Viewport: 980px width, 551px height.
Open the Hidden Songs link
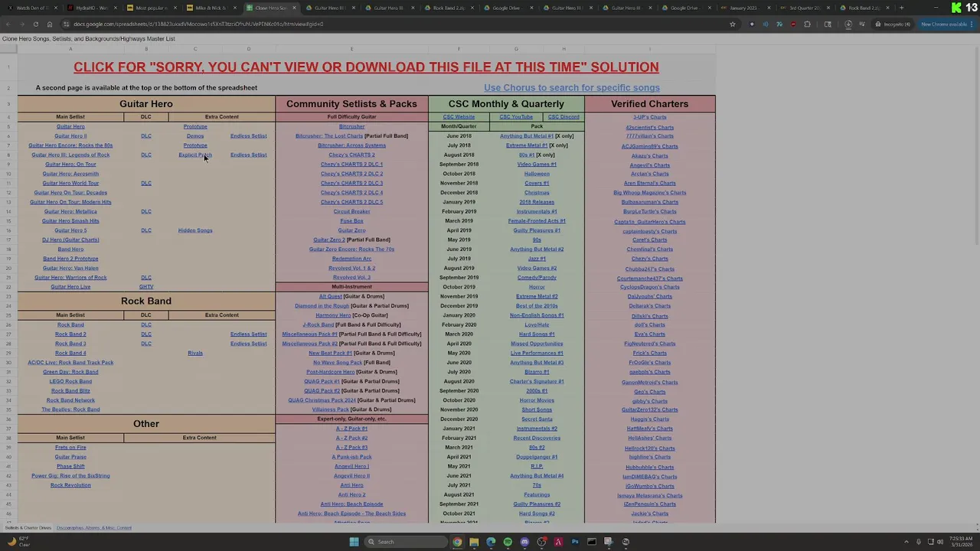point(195,230)
